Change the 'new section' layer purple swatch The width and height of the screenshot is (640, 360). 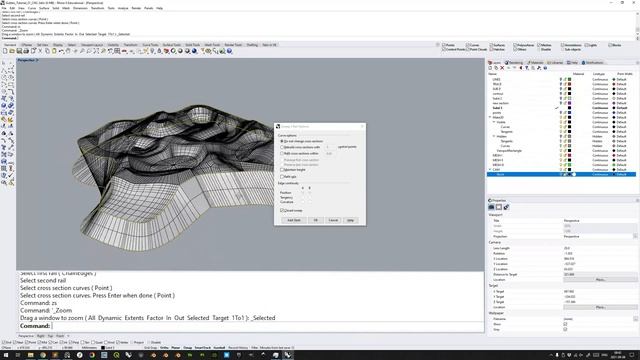pyautogui.click(x=569, y=103)
